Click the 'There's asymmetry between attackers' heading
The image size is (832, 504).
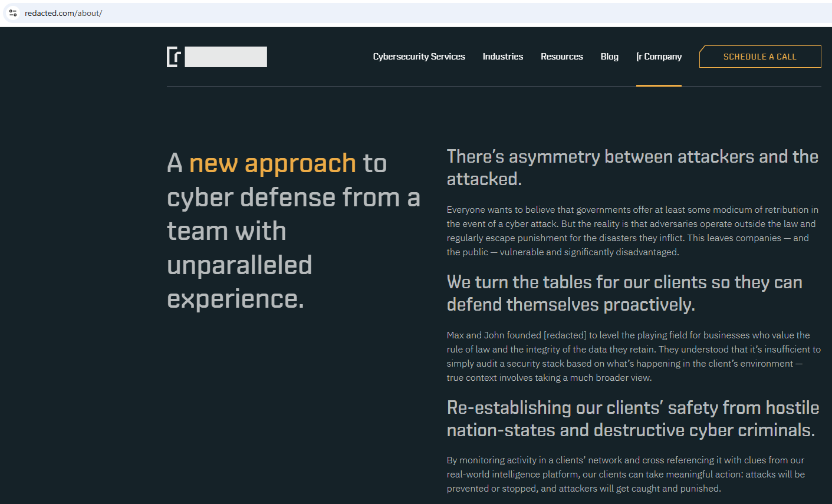pyautogui.click(x=632, y=167)
